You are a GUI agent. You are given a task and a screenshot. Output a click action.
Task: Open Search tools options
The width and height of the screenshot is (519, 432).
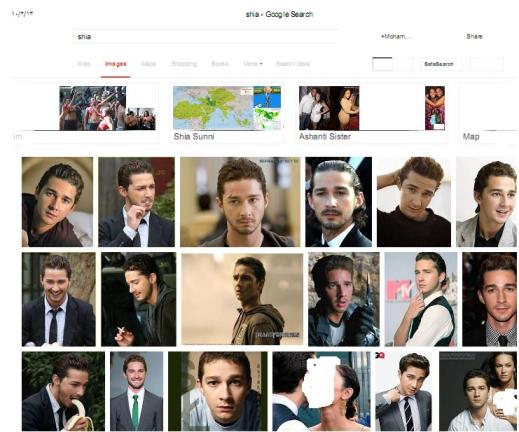click(x=293, y=64)
